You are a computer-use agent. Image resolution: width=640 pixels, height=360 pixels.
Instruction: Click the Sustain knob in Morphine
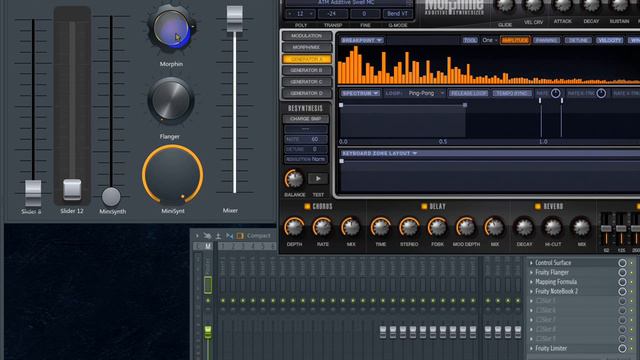coord(620,6)
